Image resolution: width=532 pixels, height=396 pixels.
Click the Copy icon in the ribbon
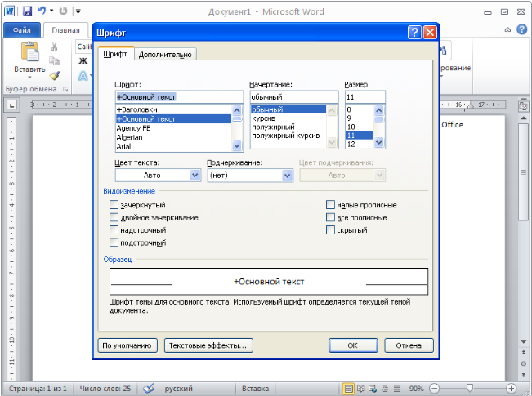click(x=54, y=60)
